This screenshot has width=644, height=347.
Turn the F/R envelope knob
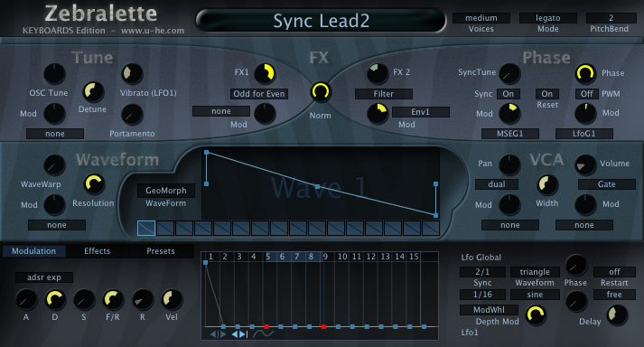tap(113, 300)
